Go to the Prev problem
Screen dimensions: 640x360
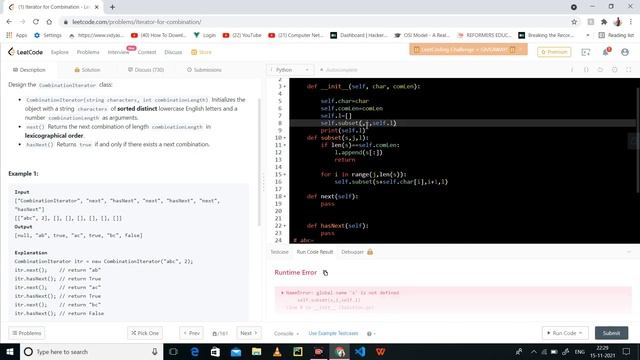coord(191,333)
